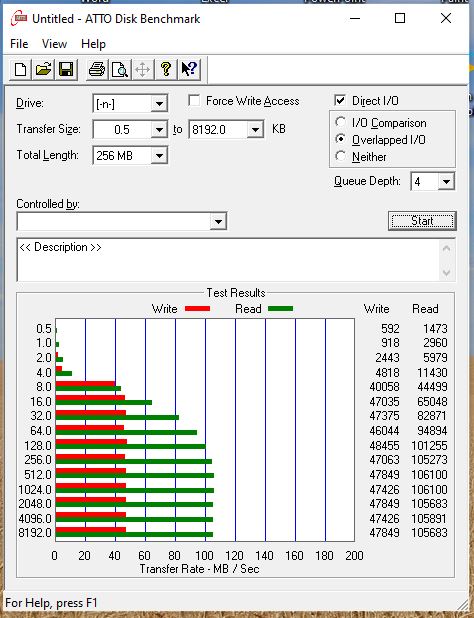Maximize the ATTO Disk Benchmark window
Image resolution: width=474 pixels, height=618 pixels.
tap(400, 18)
